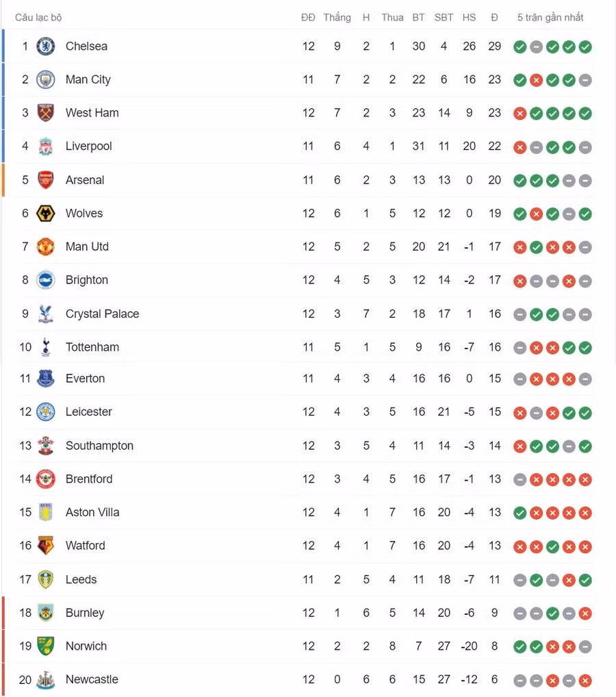The width and height of the screenshot is (616, 697).
Task: Click the Brighton team name
Action: [x=87, y=280]
